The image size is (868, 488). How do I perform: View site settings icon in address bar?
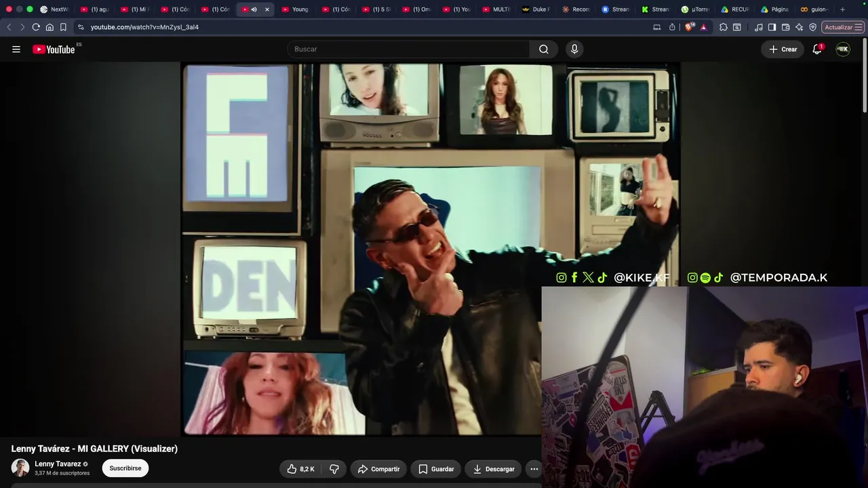coord(81,27)
